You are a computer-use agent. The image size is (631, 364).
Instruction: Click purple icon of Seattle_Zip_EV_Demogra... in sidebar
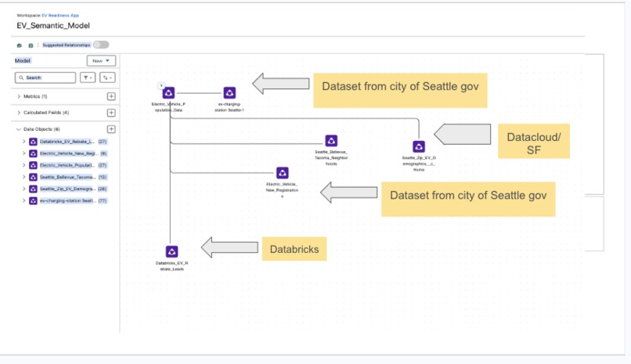pos(34,189)
